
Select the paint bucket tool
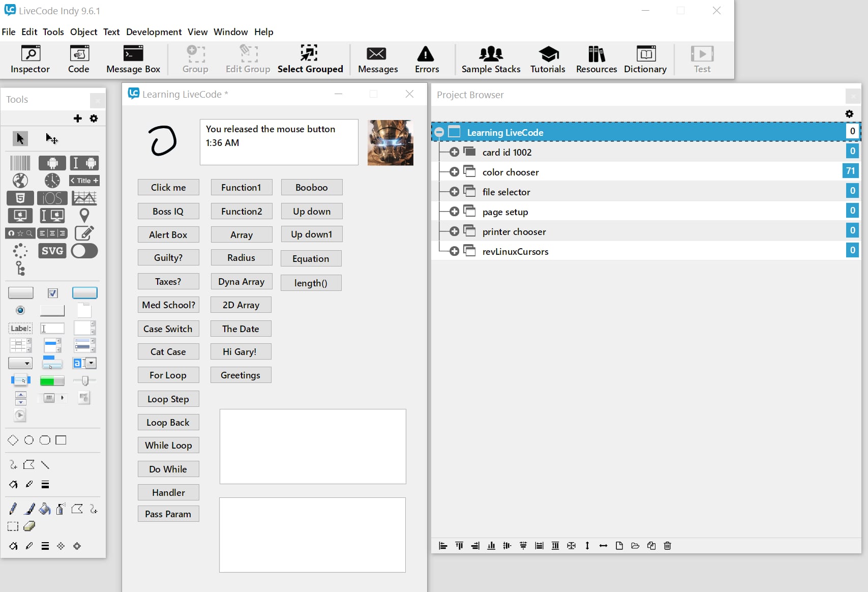[45, 509]
